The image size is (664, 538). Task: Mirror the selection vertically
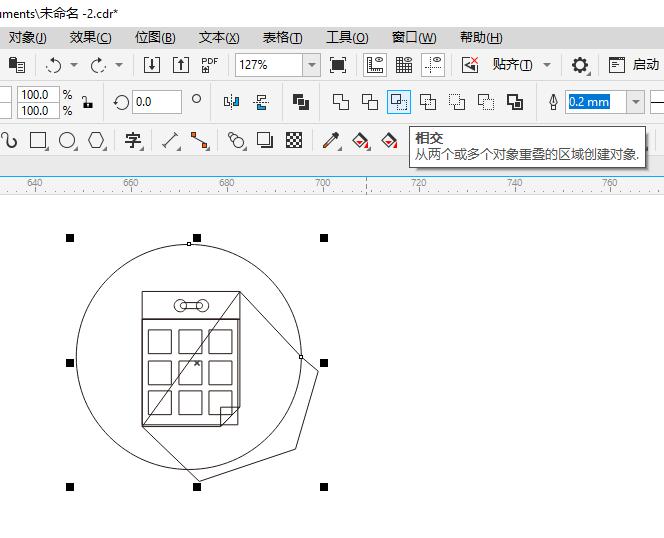point(262,102)
